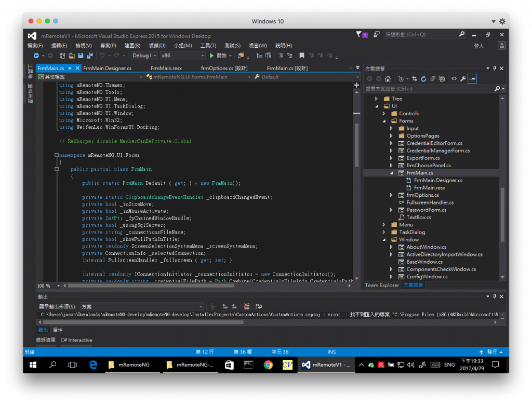Switch to the Team Explorer panel
Image resolution: width=532 pixels, height=406 pixels.
click(x=382, y=285)
